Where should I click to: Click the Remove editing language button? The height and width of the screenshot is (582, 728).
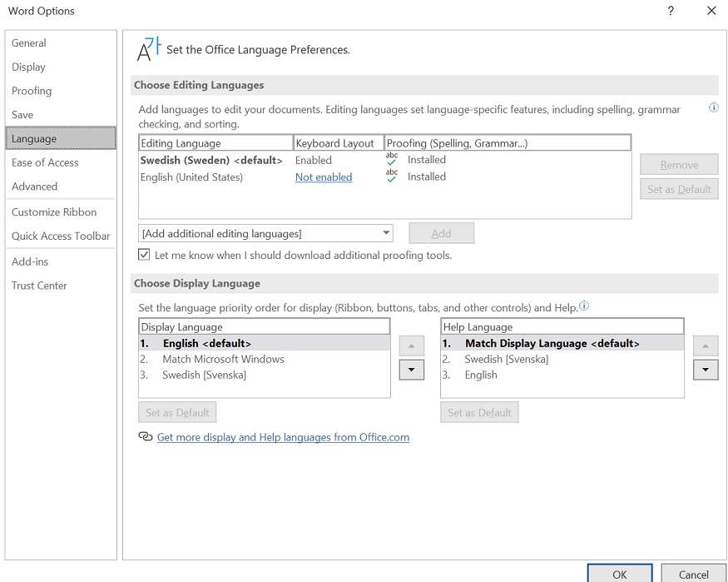coord(679,164)
